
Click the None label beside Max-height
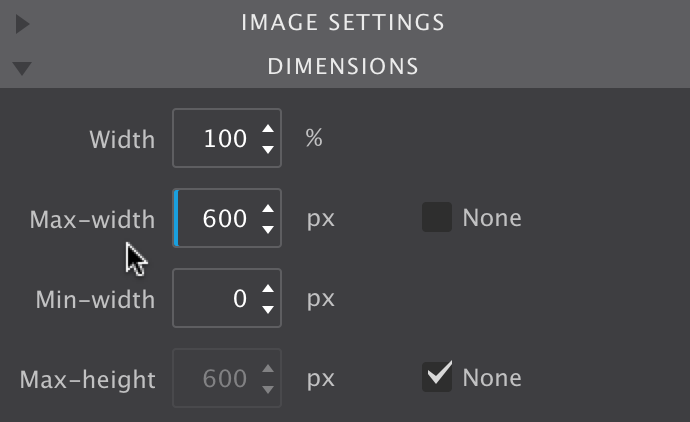pyautogui.click(x=491, y=377)
